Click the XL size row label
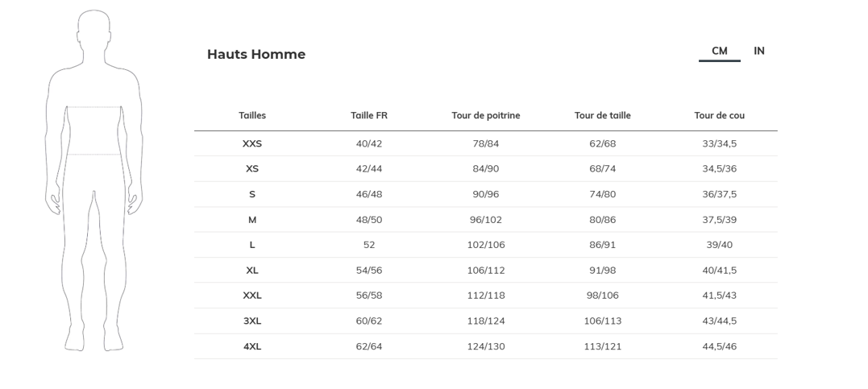The height and width of the screenshot is (389, 868). point(252,271)
